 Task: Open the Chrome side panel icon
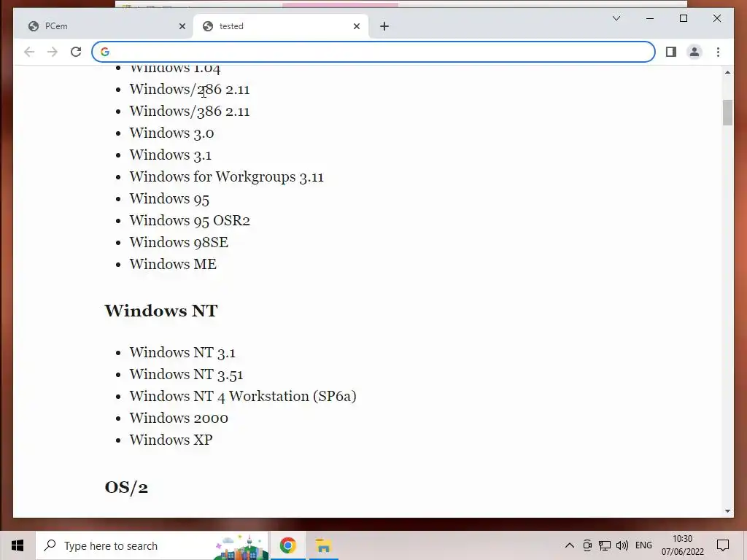click(x=671, y=52)
